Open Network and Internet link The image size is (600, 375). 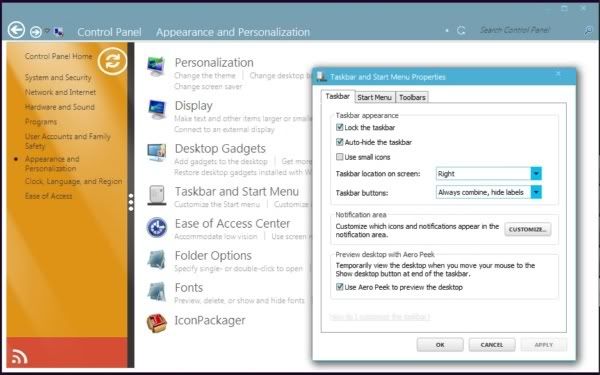tap(60, 92)
